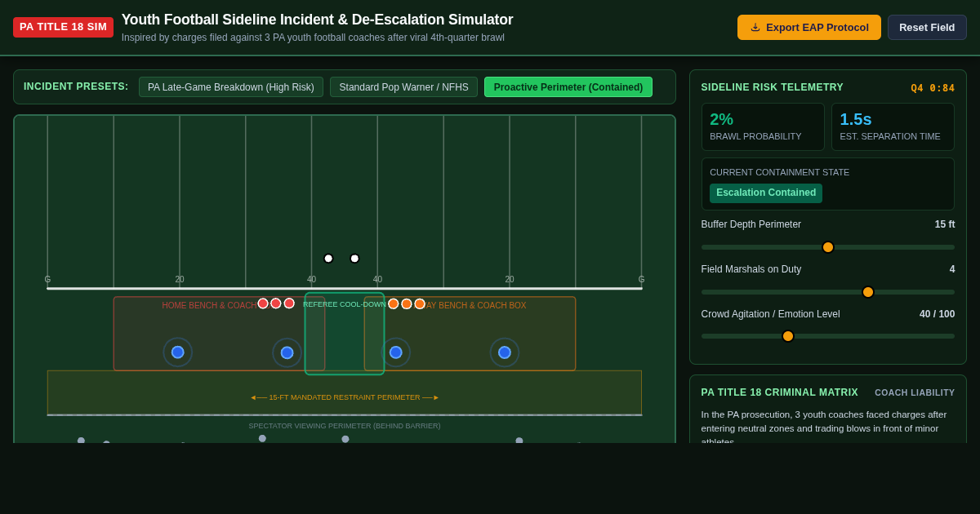
Task: Click the Sideline Risk Telemetry heading
Action: point(773,87)
